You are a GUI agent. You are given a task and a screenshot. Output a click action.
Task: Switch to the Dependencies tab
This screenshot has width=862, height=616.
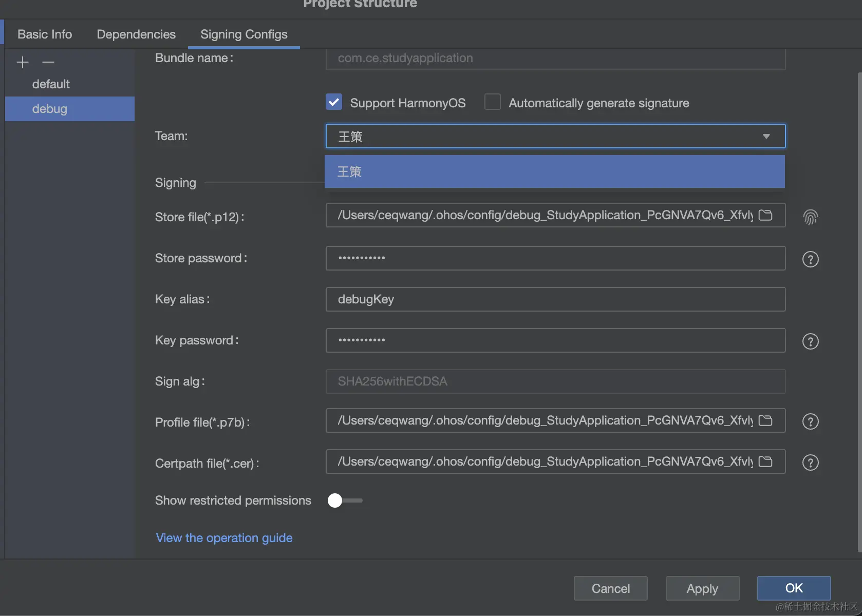(136, 34)
